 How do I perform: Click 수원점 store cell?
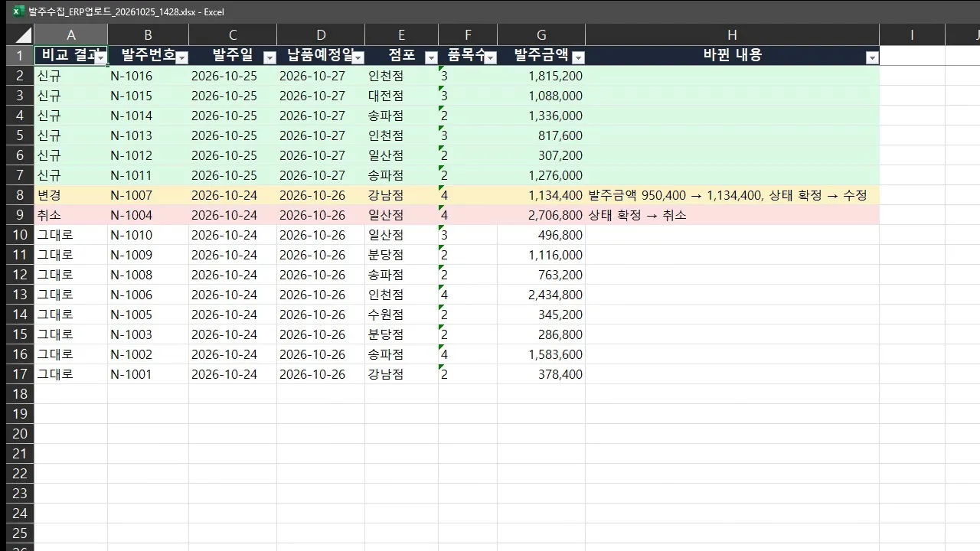(x=401, y=315)
